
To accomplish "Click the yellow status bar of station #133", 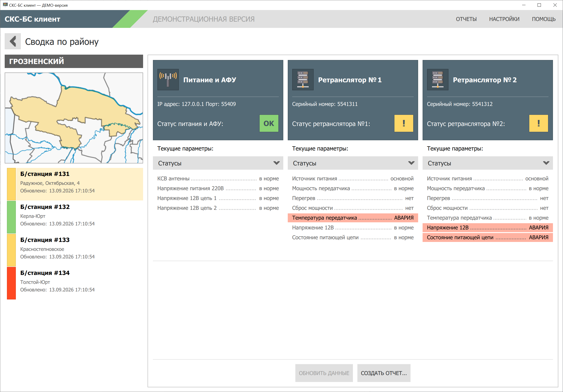I will 11,250.
